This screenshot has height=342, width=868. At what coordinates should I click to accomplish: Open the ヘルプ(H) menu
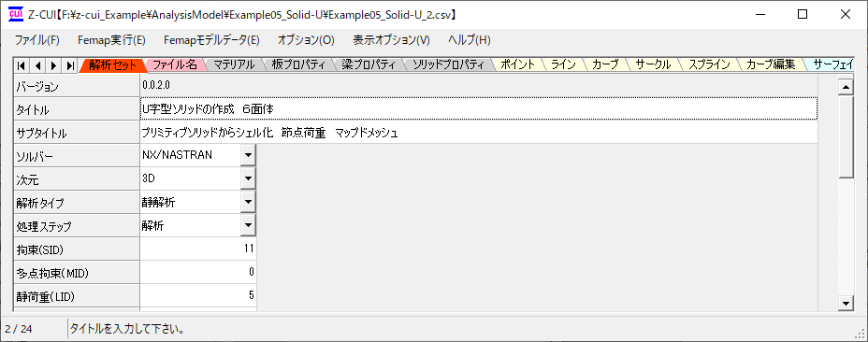pos(469,40)
